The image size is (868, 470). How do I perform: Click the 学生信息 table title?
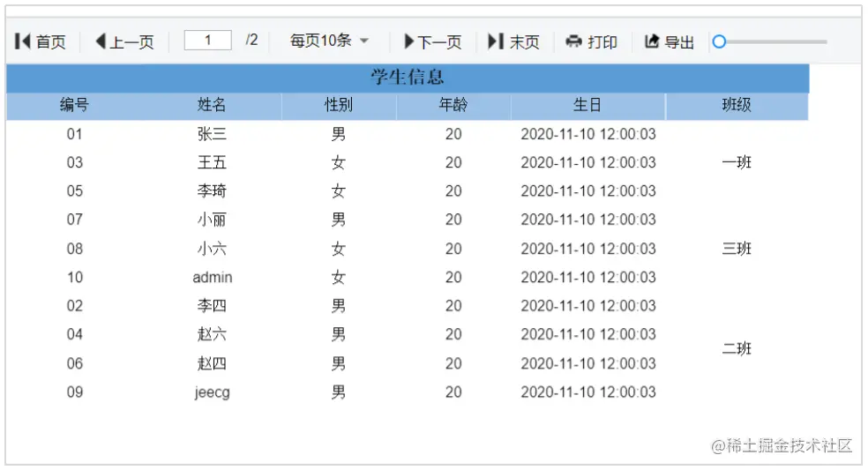click(x=408, y=77)
